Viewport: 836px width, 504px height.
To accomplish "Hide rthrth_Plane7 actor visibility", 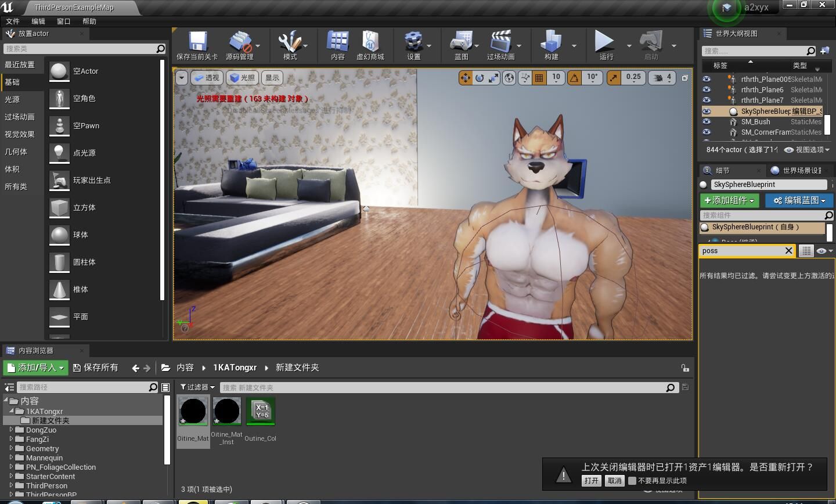I will pos(707,100).
